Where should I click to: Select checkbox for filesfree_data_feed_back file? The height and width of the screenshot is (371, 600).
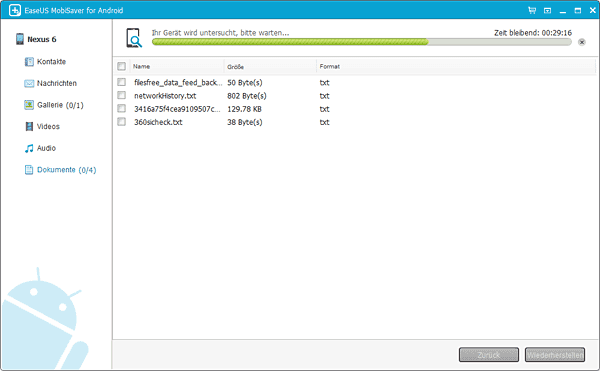coord(121,82)
